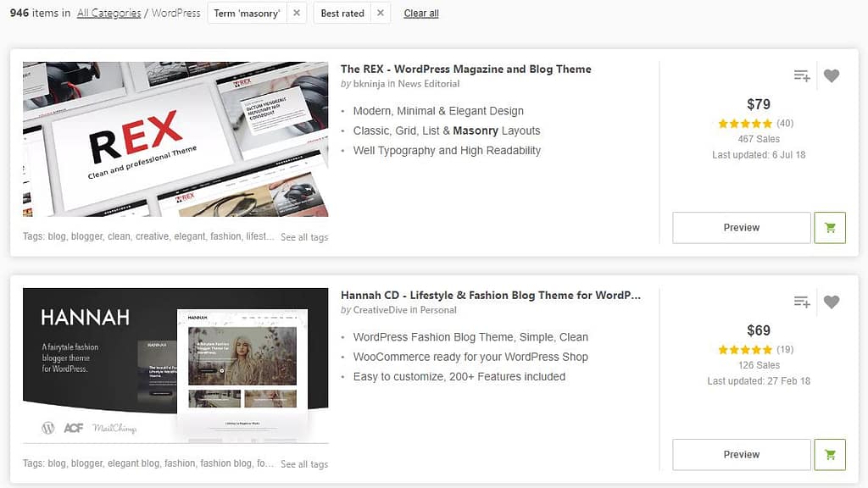Open the HANNAH theme thumbnail image
The image size is (868, 488).
point(175,365)
